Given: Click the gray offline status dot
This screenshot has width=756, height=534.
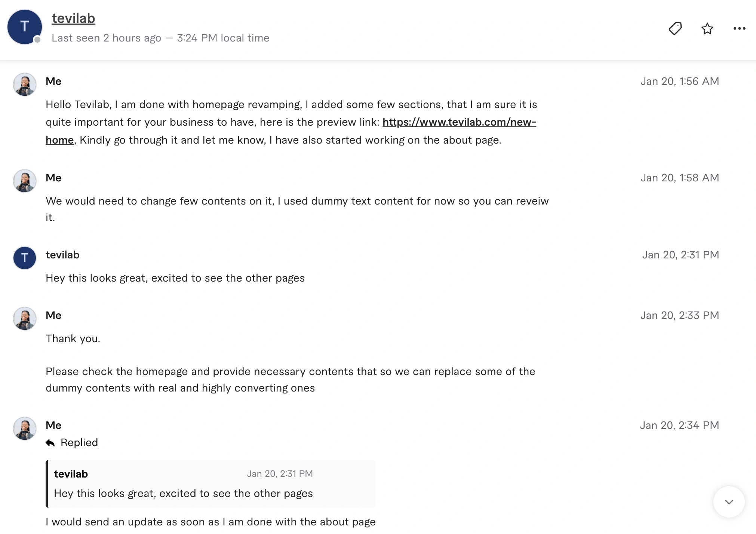Looking at the screenshot, I should pyautogui.click(x=37, y=40).
